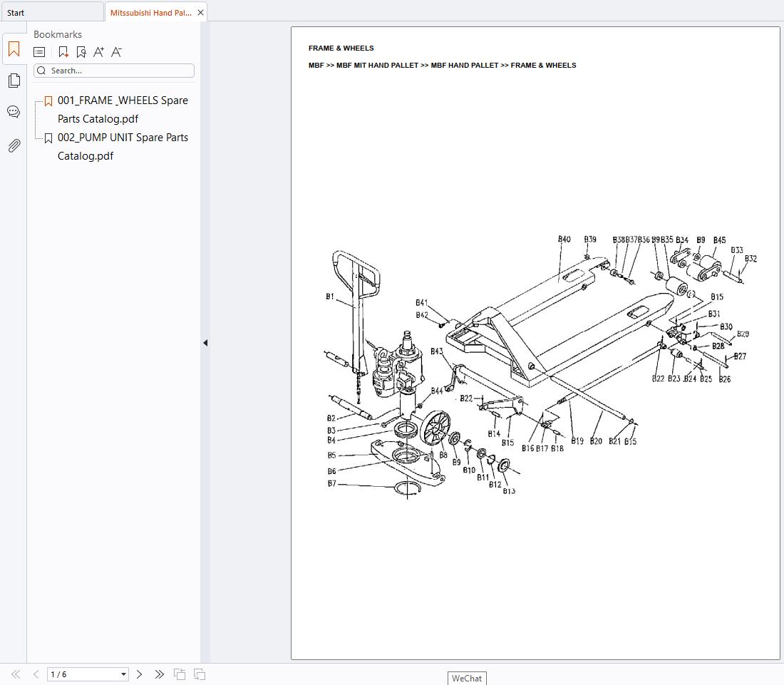Increase bookmark text size

tap(98, 52)
